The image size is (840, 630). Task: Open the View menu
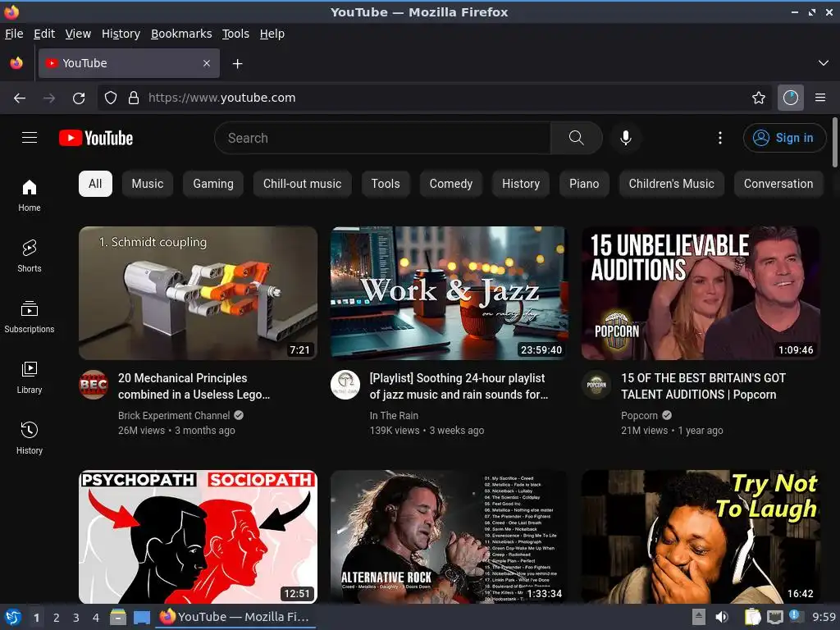[x=78, y=34]
